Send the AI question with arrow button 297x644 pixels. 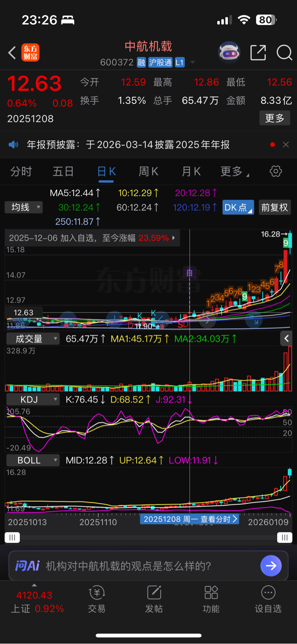pos(271,566)
